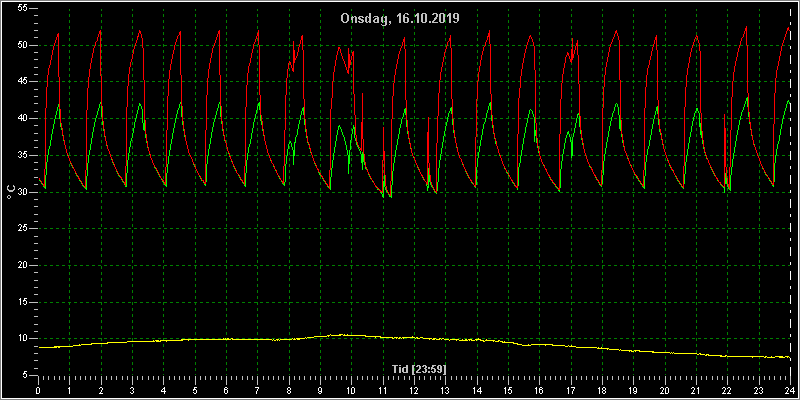Select hour 12 on the time axis
The image size is (800, 400).
click(414, 389)
